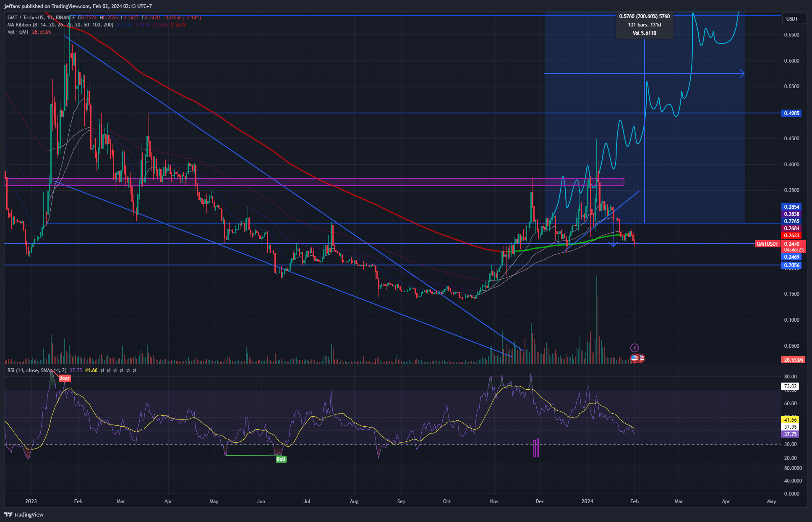The image size is (812, 522).
Task: Select the RSI indicator legend
Action: pos(37,370)
